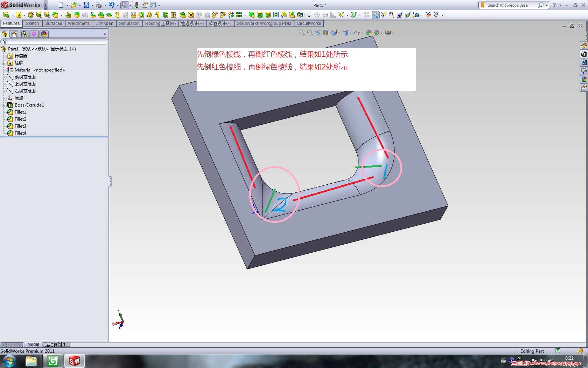
Task: Open Windows Explorer from the taskbar
Action: coord(31,361)
